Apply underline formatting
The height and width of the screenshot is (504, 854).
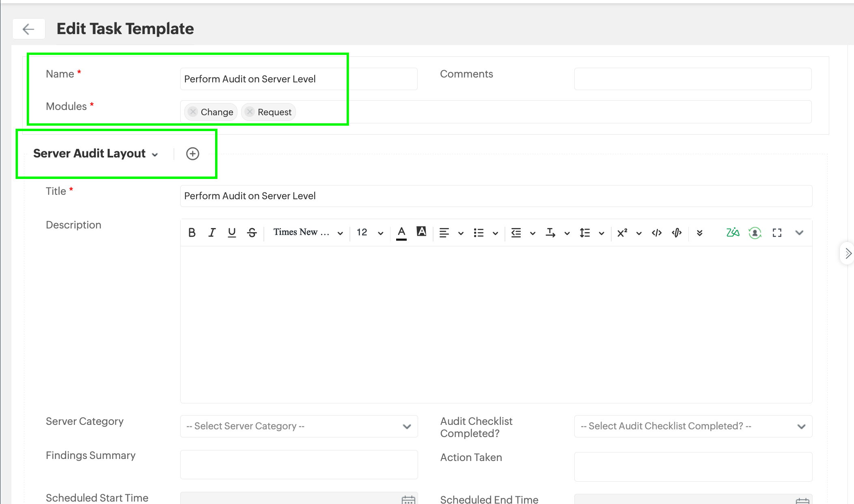232,233
